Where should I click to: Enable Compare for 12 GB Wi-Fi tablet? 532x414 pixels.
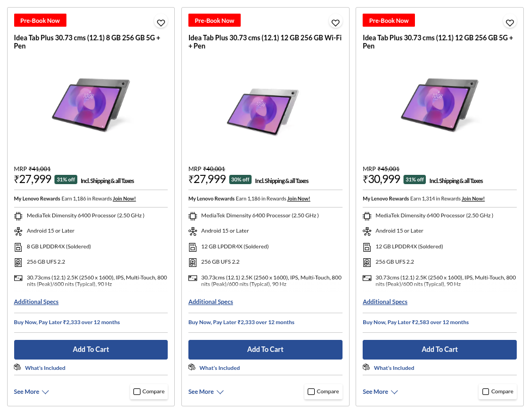pyautogui.click(x=311, y=392)
